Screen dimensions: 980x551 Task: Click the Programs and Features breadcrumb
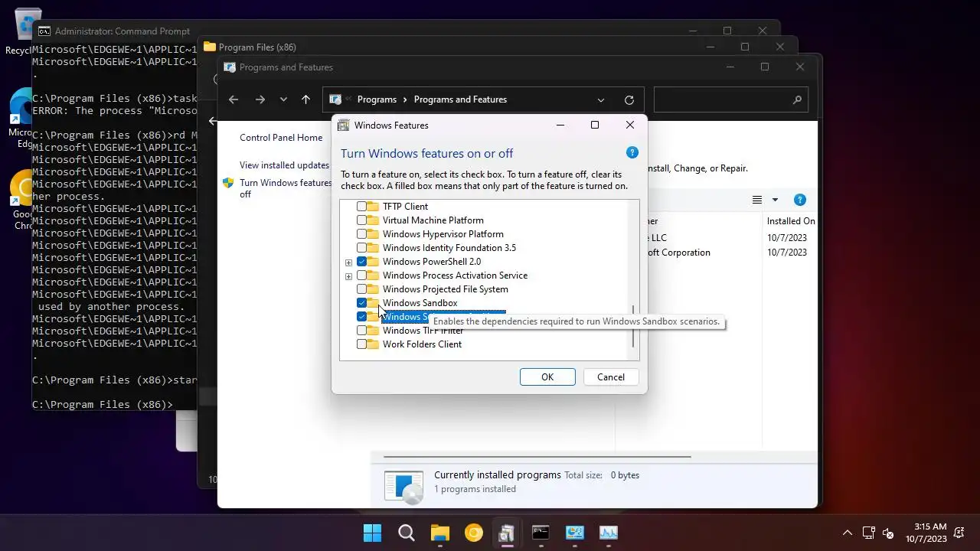(460, 99)
